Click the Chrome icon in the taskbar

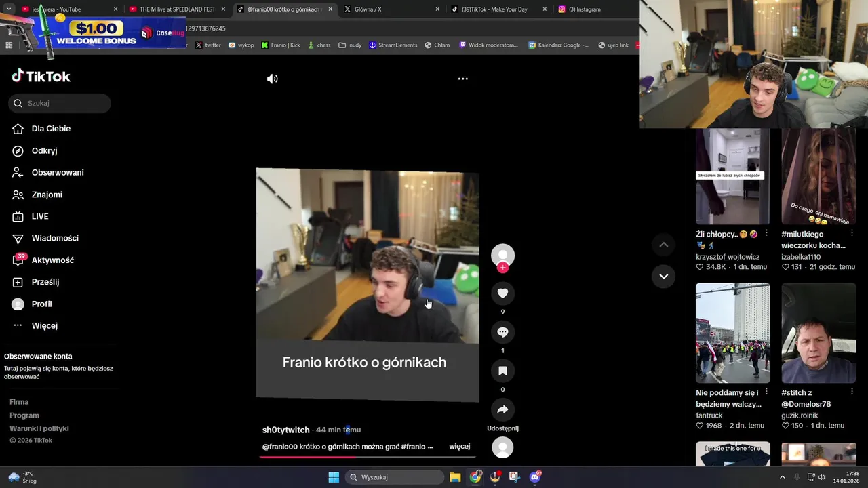tap(475, 477)
